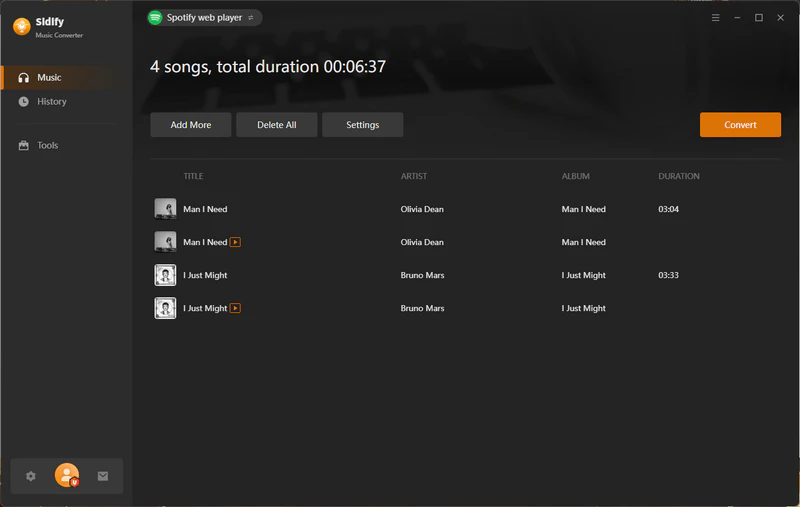This screenshot has height=507, width=800.
Task: Open the hamburger menu icon
Action: pyautogui.click(x=716, y=18)
